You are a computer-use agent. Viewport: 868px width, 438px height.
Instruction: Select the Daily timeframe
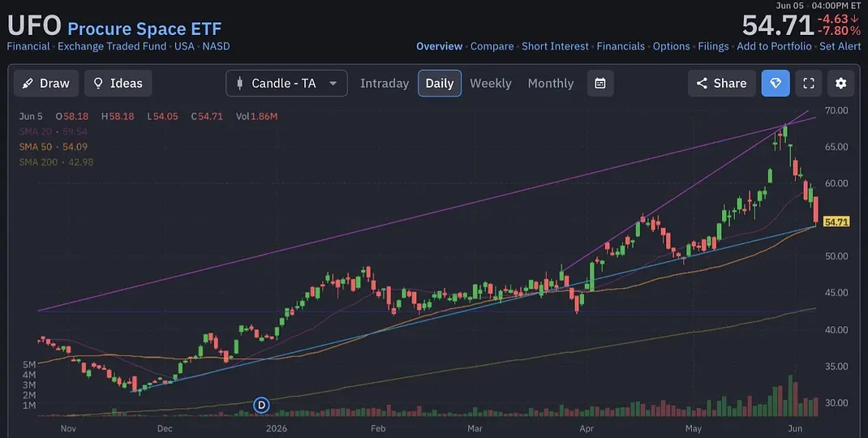(440, 83)
